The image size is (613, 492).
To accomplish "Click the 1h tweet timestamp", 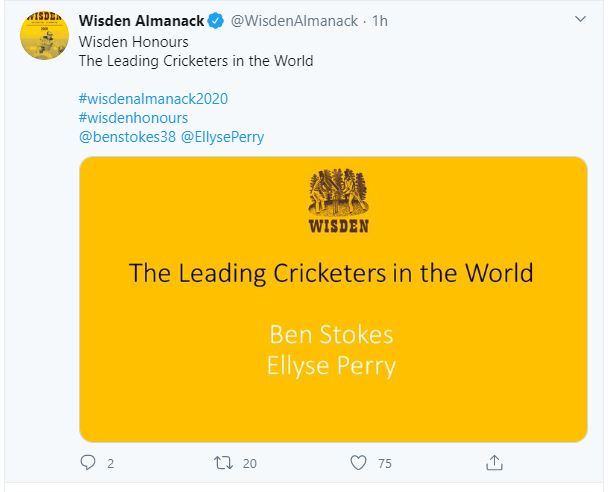I will pos(380,21).
